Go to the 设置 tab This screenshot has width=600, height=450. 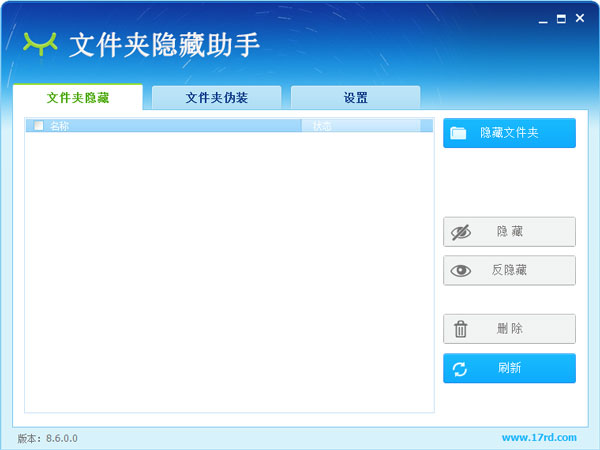355,98
